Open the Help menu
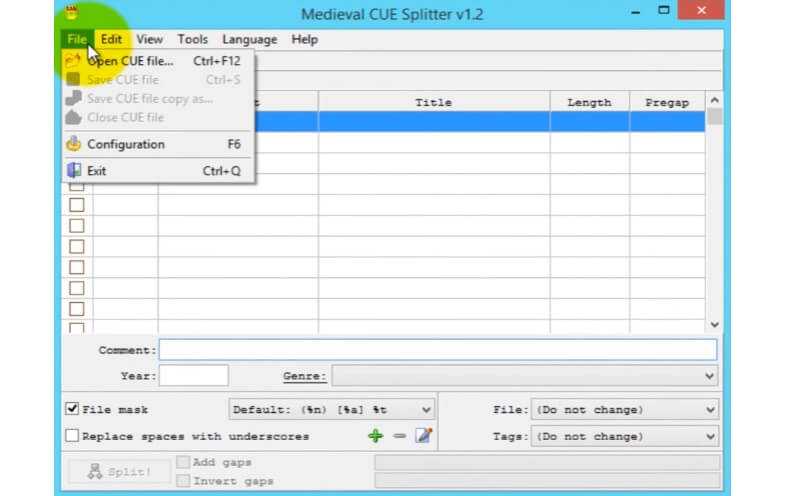 [x=305, y=39]
